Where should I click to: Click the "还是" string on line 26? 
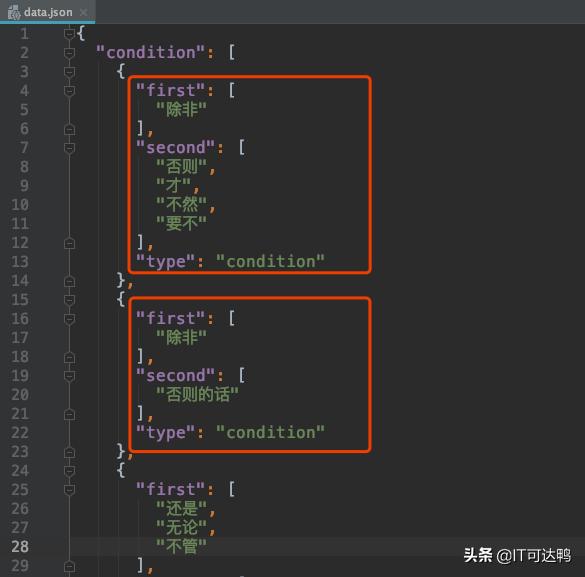click(181, 508)
